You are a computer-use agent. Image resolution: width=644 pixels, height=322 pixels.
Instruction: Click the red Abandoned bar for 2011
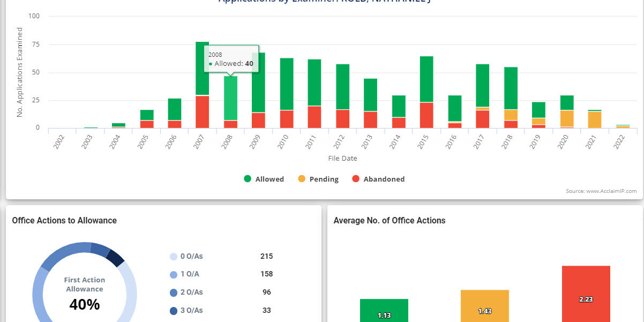[314, 117]
